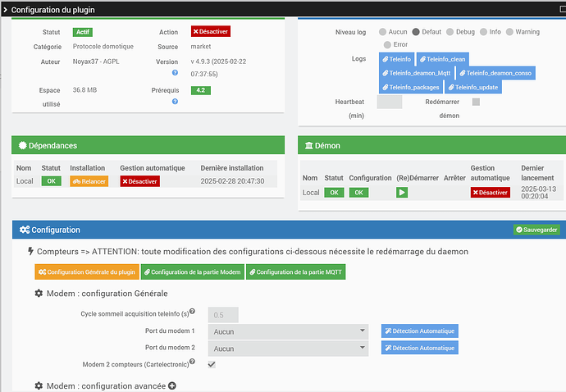Click the daemon Configuration OK badge
The width and height of the screenshot is (566, 392).
pos(358,193)
